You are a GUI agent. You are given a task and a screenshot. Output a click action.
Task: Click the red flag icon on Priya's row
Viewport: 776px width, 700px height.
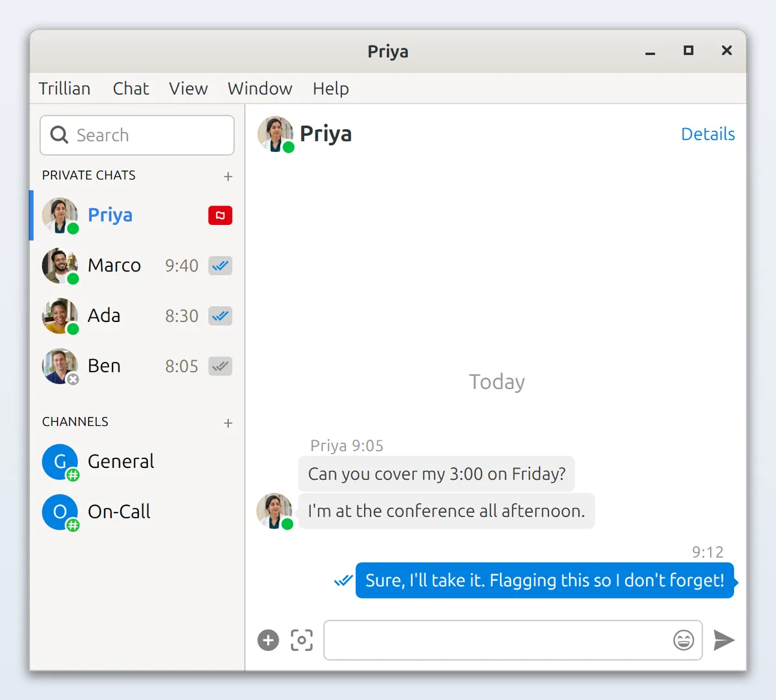[x=220, y=215]
